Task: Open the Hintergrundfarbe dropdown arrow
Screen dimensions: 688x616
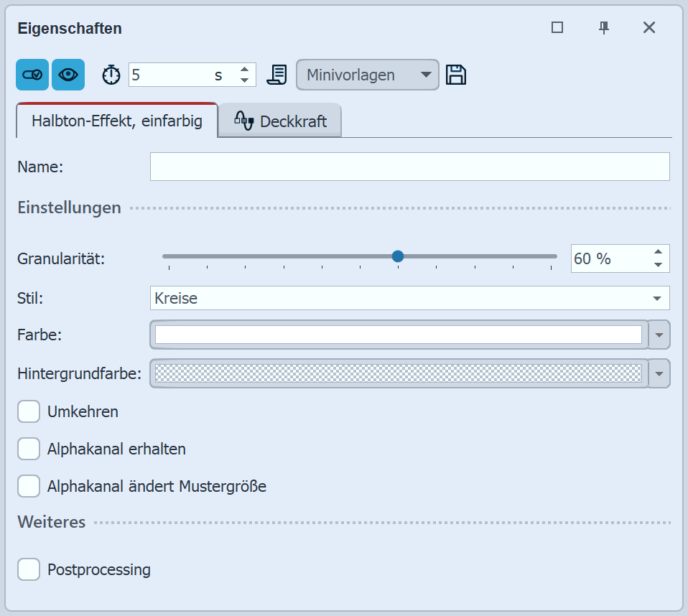Action: click(659, 373)
